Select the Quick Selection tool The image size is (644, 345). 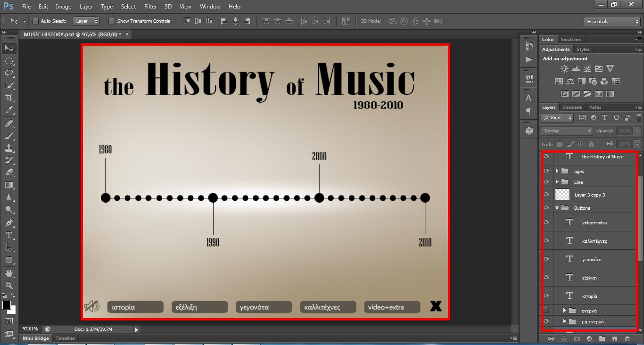[x=9, y=85]
